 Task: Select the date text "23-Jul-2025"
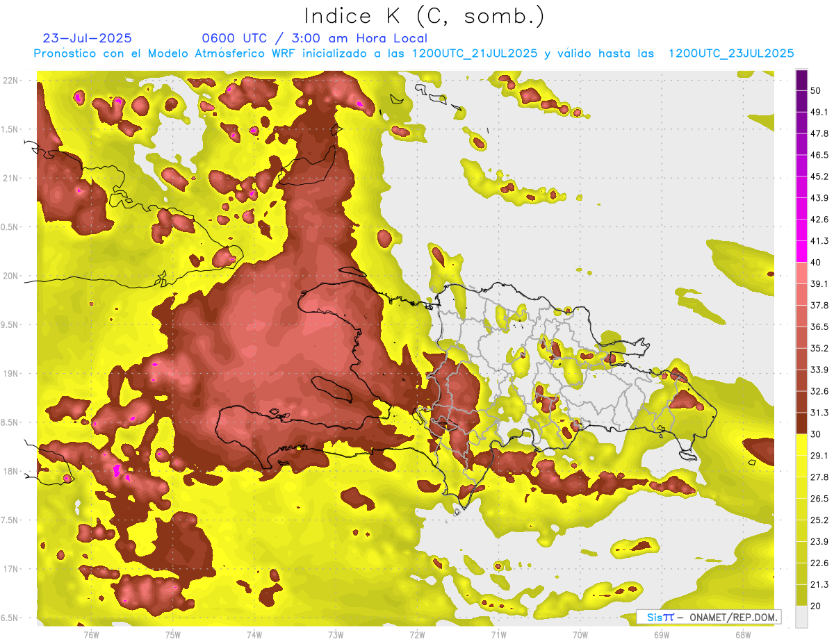click(x=88, y=38)
